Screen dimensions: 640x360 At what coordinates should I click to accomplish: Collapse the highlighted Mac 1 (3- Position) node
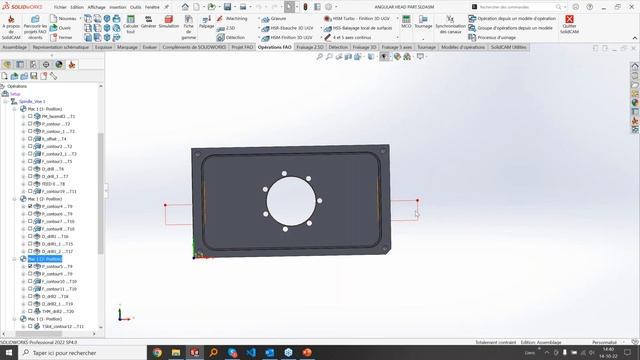tap(15, 259)
